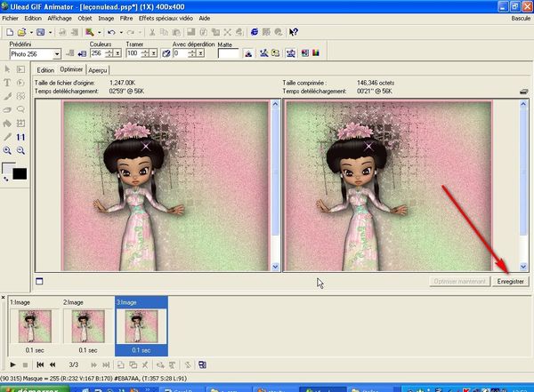Click the black background color swatch
The height and width of the screenshot is (392, 534).
(20, 174)
